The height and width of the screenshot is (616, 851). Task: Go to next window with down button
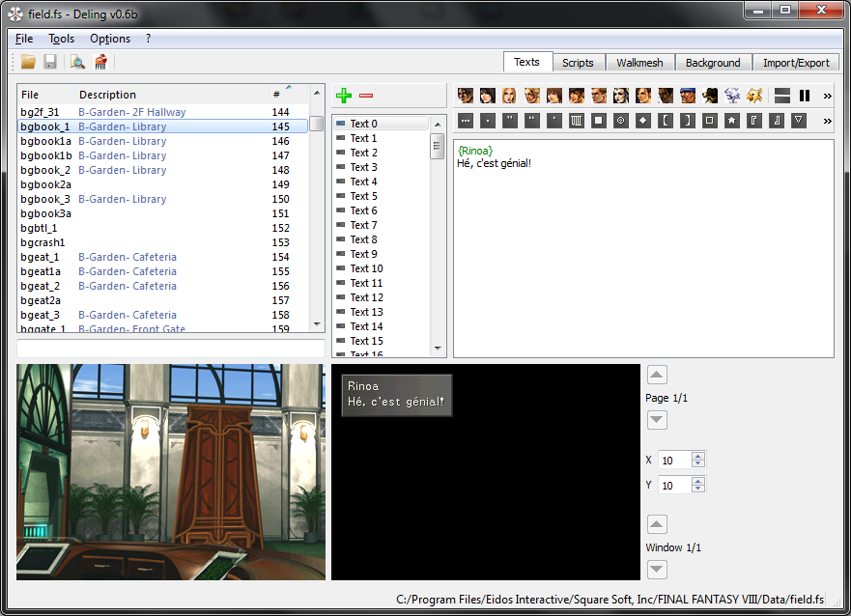pos(657,570)
